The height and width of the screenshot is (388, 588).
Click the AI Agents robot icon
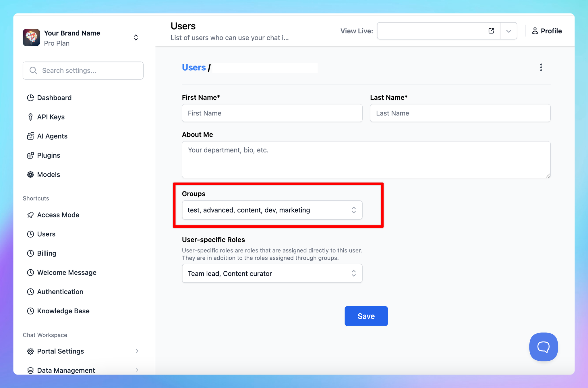click(x=30, y=136)
